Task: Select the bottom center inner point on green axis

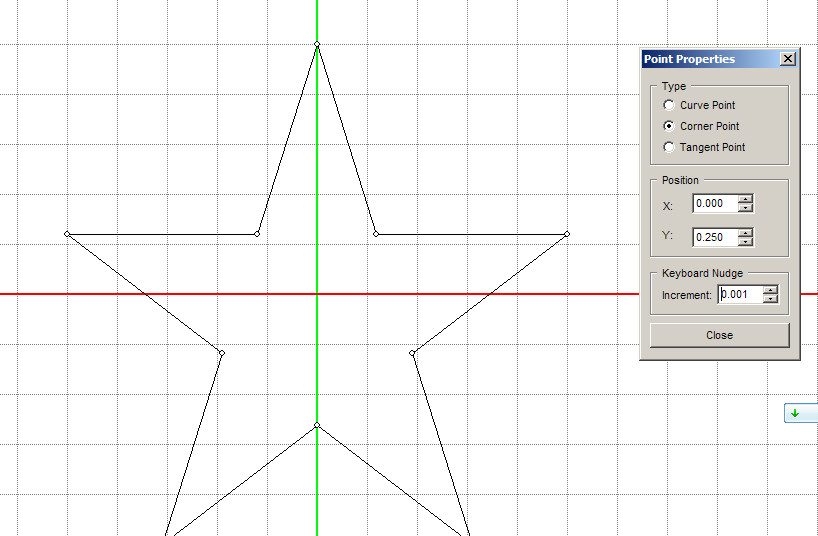Action: (317, 425)
